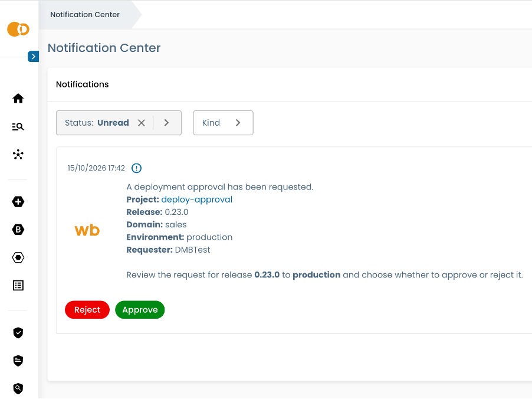Click the shield checkmark icon in sidebar
Image resolution: width=532 pixels, height=399 pixels.
[x=18, y=333]
